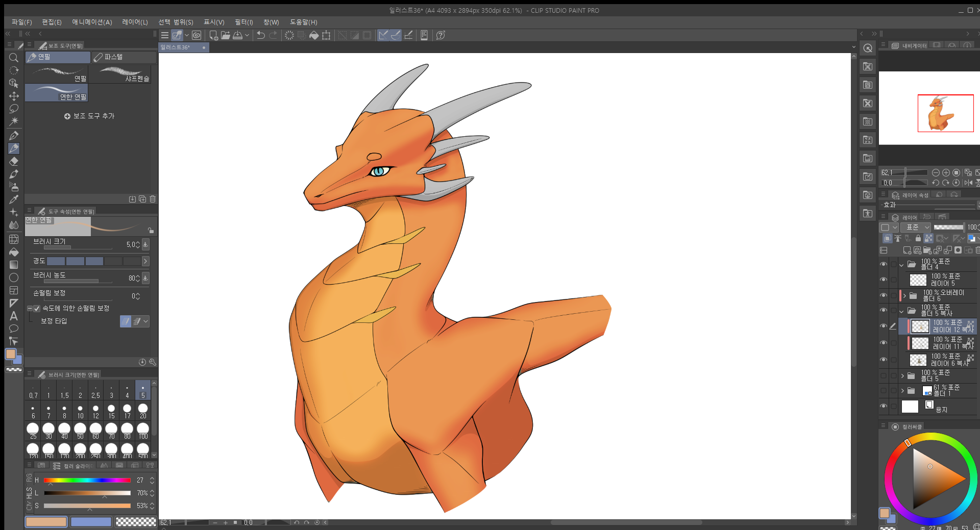
Task: Open the blending mode 표준 dropdown
Action: point(916,227)
